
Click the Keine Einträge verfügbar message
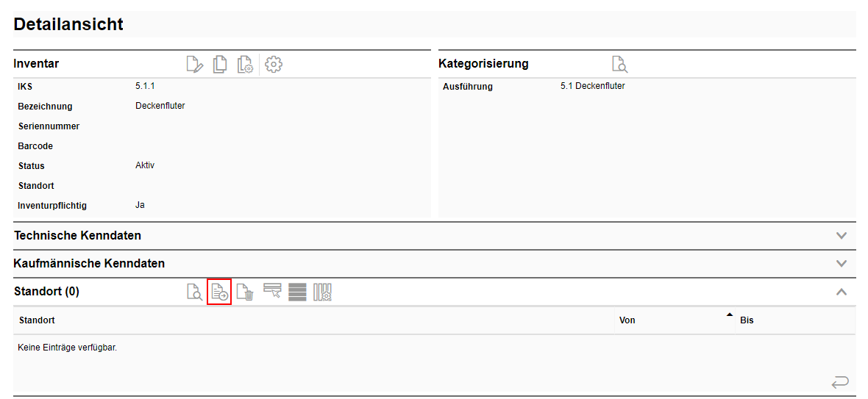[x=68, y=349]
